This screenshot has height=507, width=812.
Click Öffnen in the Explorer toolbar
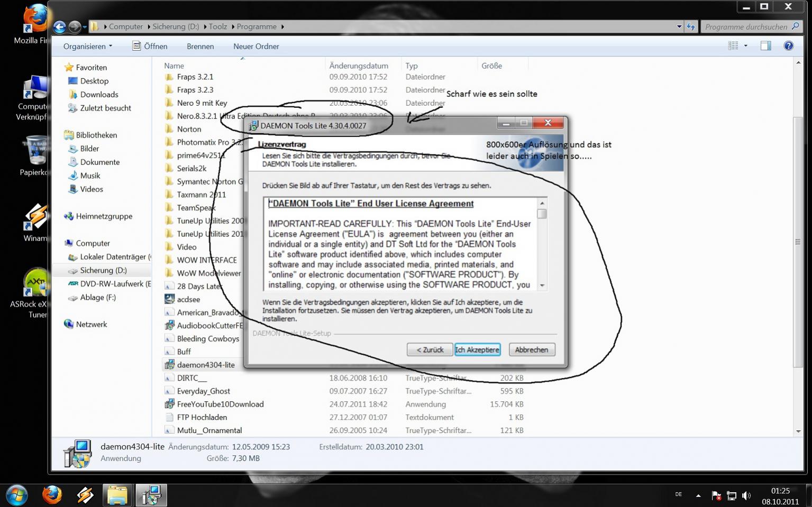coord(150,46)
